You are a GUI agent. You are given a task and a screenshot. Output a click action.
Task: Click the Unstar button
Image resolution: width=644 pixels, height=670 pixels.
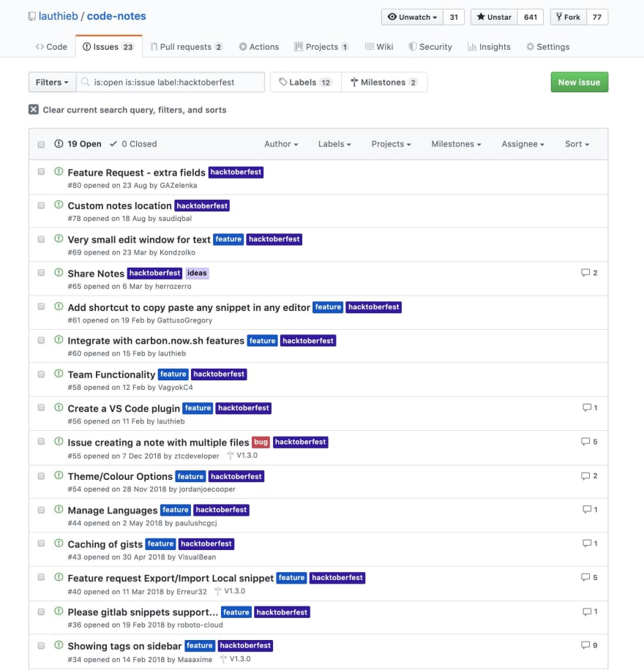[494, 17]
